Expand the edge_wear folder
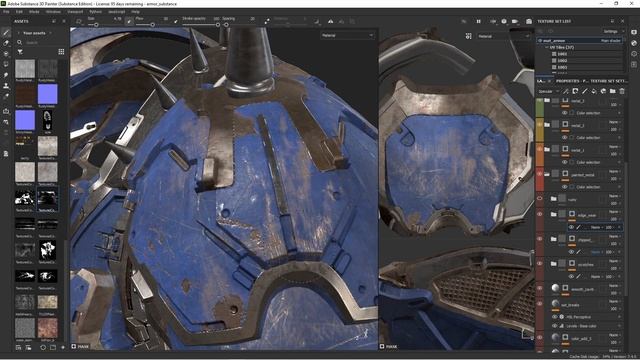The width and height of the screenshot is (640, 360). point(553,214)
